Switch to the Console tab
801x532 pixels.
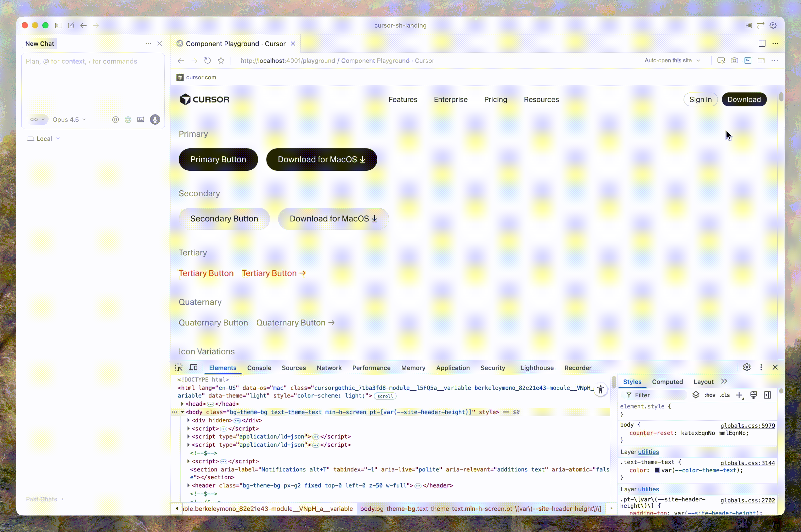pyautogui.click(x=259, y=368)
